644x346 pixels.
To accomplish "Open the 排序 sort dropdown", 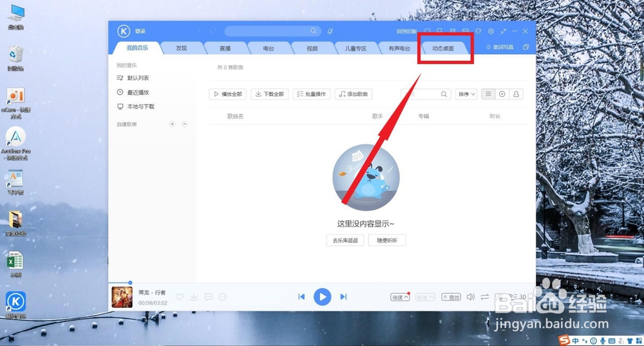I will point(466,94).
